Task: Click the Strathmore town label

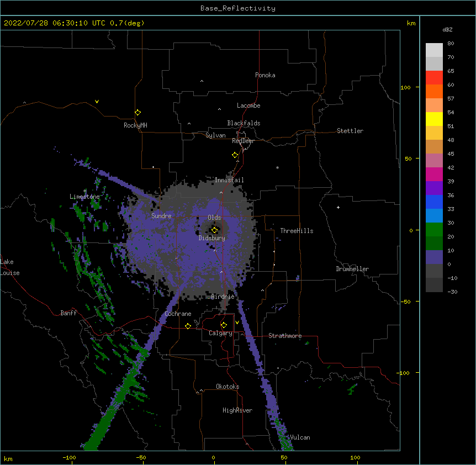Action: pos(285,336)
